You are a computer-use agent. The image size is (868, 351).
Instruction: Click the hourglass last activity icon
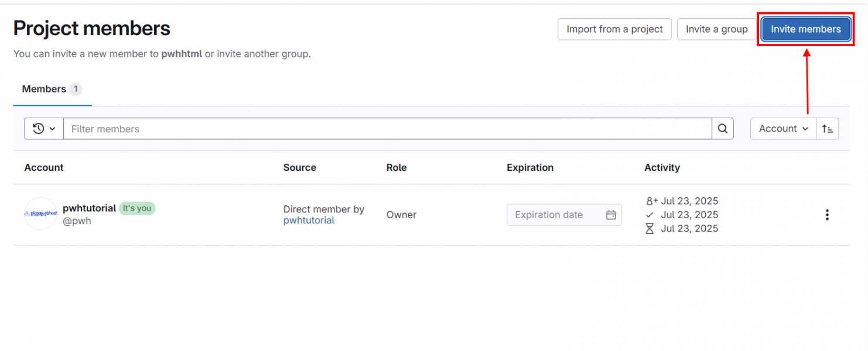point(650,229)
